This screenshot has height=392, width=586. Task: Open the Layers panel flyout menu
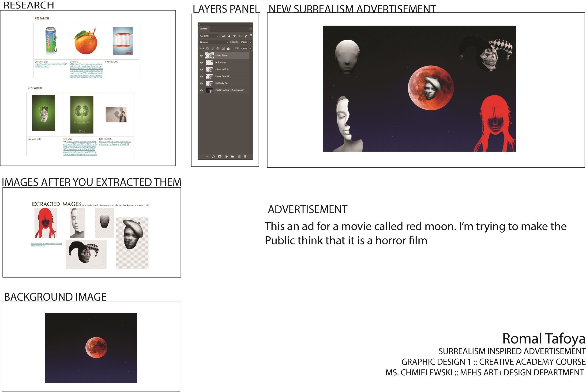(x=250, y=29)
